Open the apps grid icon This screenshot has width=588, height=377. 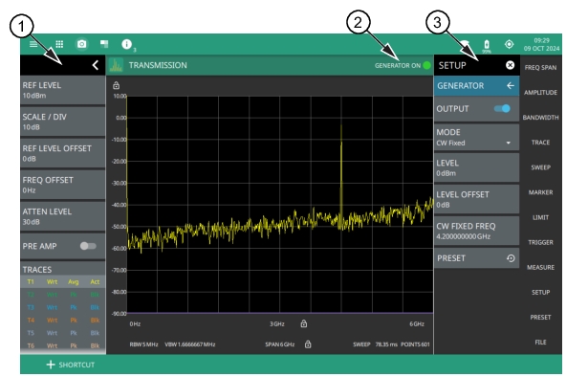pyautogui.click(x=59, y=44)
